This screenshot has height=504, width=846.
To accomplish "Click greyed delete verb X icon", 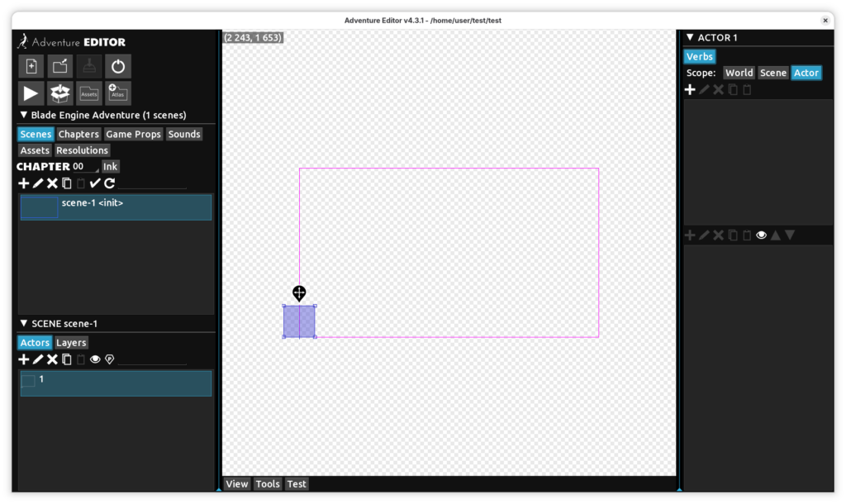I will pos(718,89).
